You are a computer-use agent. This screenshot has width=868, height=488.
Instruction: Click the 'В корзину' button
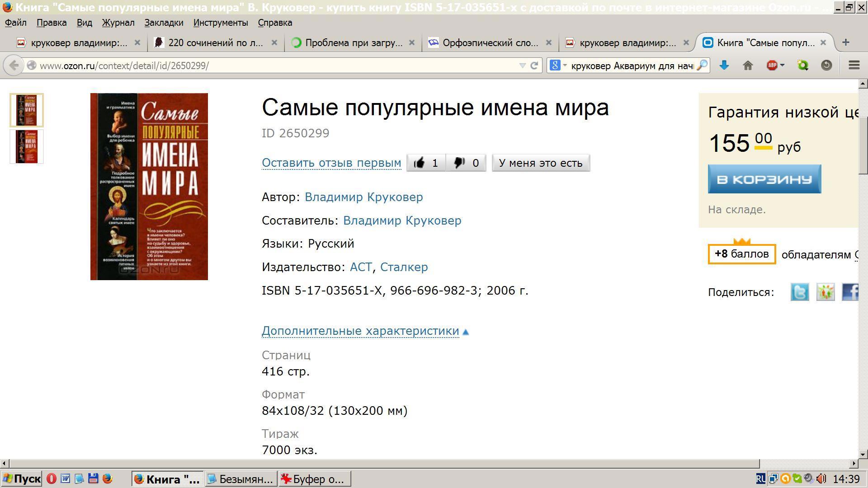click(x=764, y=179)
